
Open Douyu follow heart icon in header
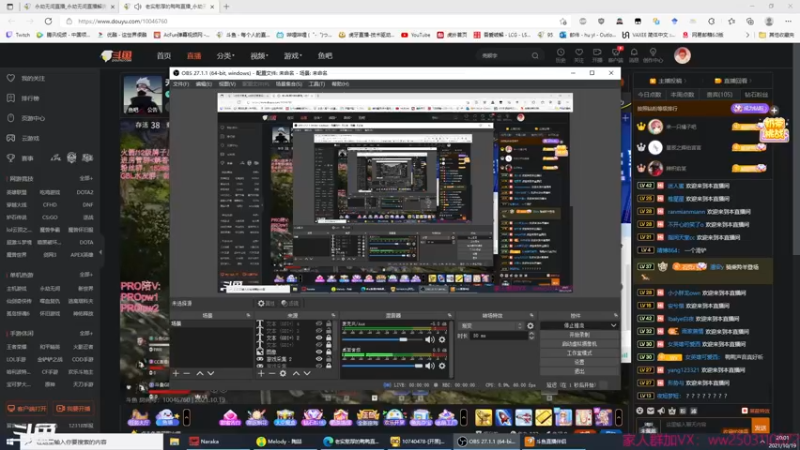579,53
